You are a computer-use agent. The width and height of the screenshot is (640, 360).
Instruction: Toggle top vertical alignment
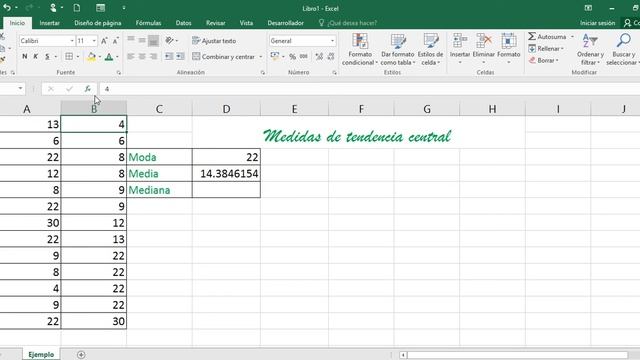point(131,40)
